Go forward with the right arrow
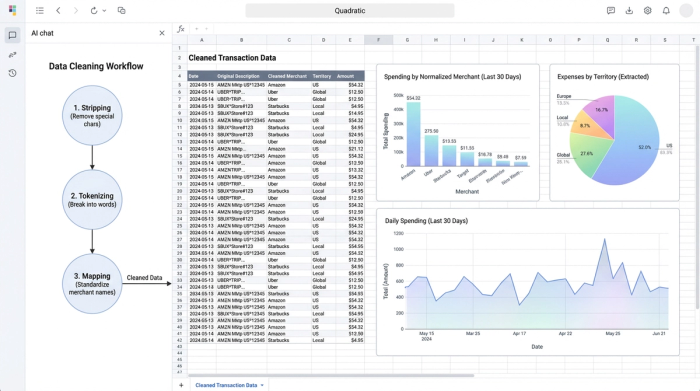 coord(75,10)
